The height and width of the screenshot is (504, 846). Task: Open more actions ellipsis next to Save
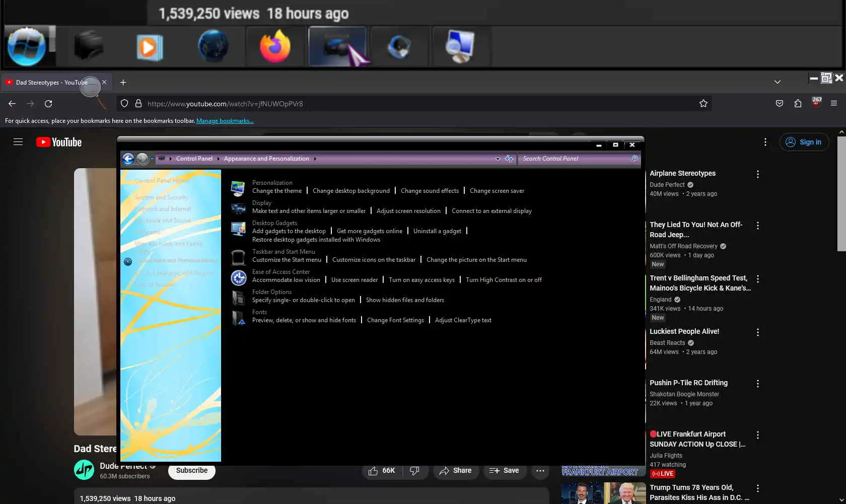pyautogui.click(x=540, y=471)
